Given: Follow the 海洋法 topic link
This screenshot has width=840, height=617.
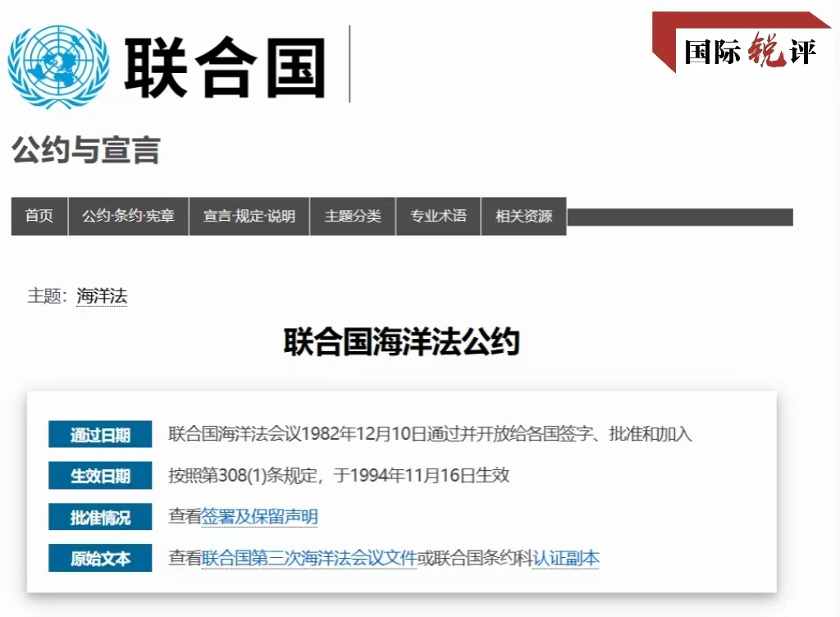Looking at the screenshot, I should click(x=102, y=296).
